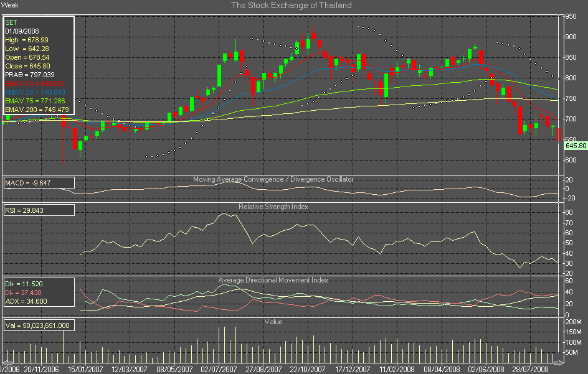588x374 pixels.
Task: Click the 950 price axis label
Action: 571,16
